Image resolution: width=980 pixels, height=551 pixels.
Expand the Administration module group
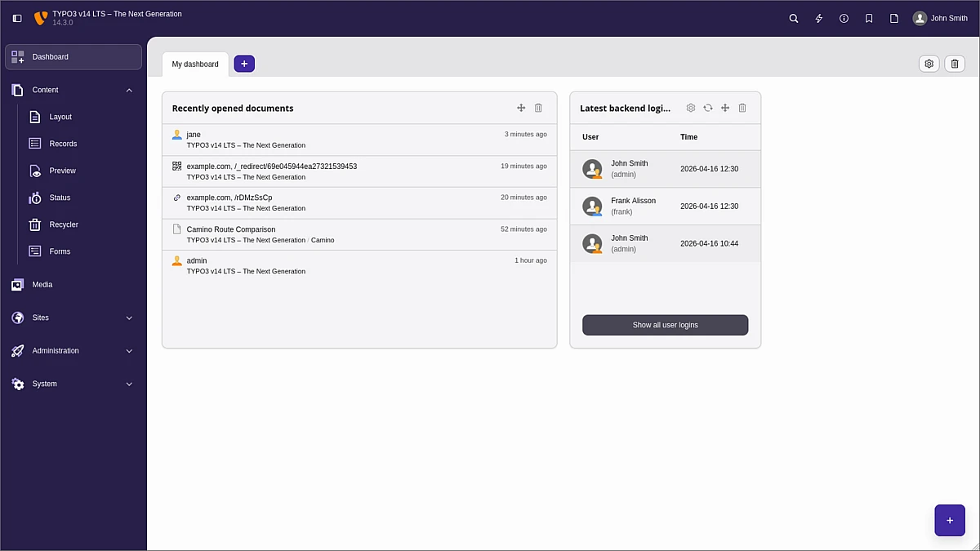[x=129, y=351]
